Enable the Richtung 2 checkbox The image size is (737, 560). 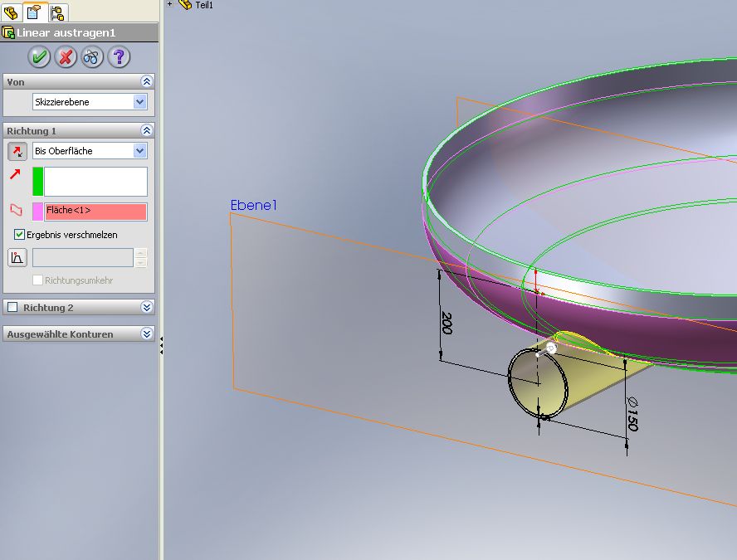point(12,308)
